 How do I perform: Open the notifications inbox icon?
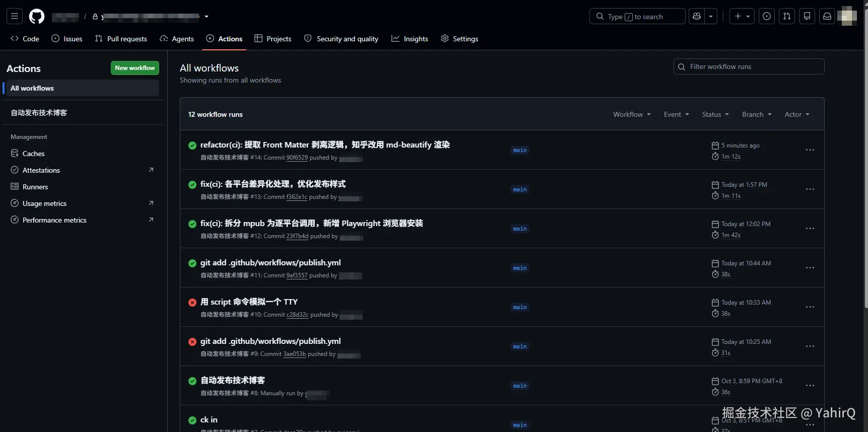click(x=827, y=16)
